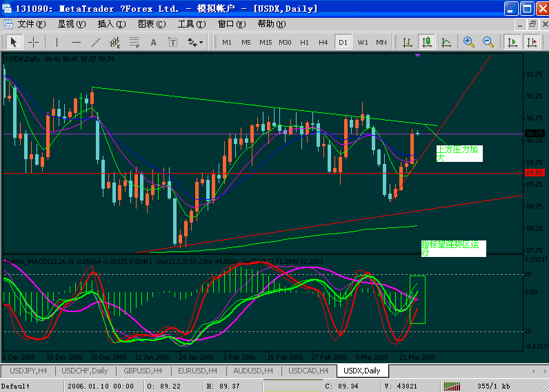Click the 上方压力加大 text label

(x=459, y=154)
